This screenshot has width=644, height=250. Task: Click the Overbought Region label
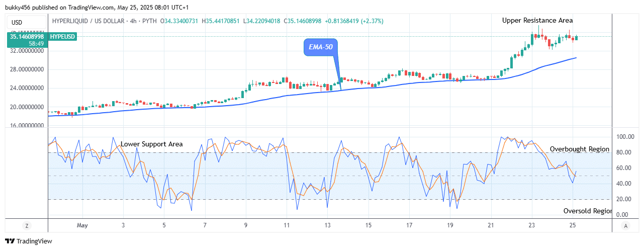580,149
